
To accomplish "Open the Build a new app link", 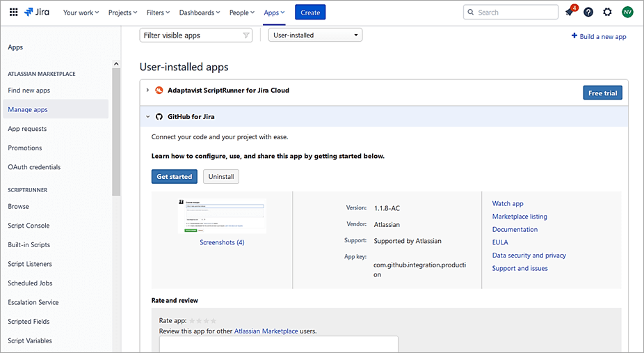I will pyautogui.click(x=602, y=37).
